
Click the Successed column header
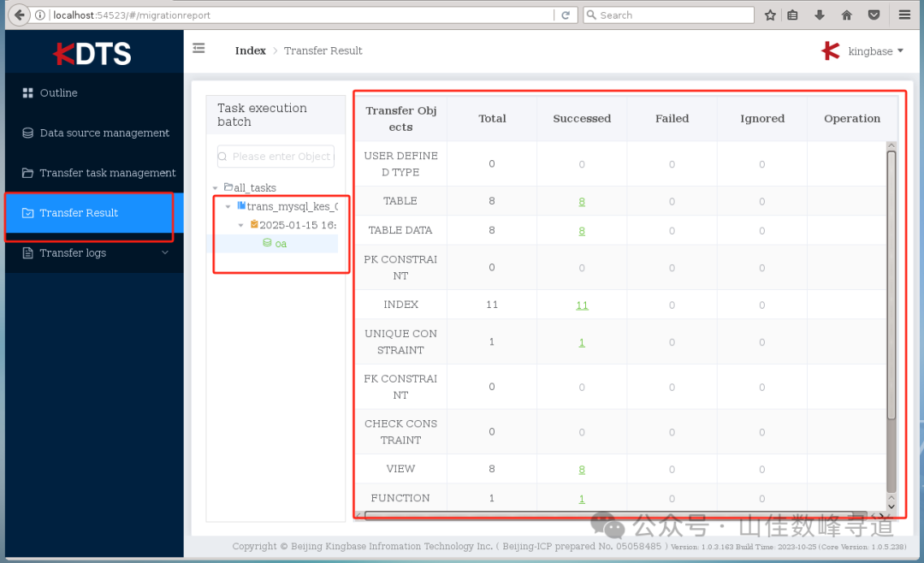[x=582, y=118]
